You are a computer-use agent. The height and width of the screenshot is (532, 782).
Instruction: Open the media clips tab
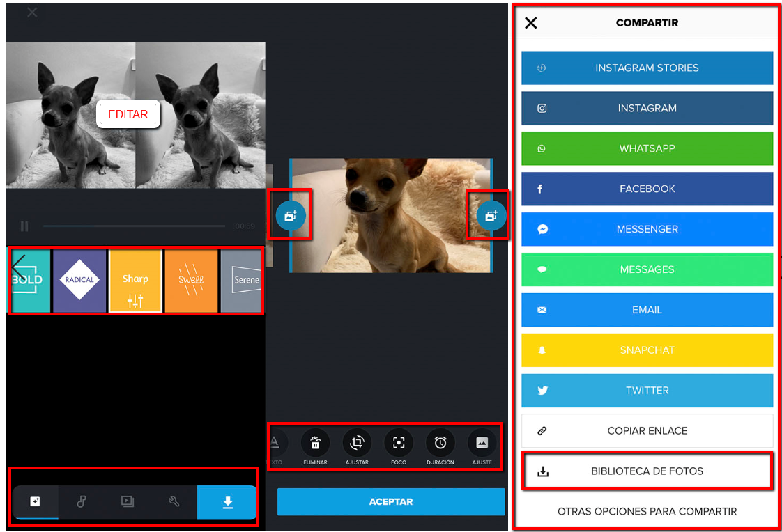pyautogui.click(x=128, y=502)
